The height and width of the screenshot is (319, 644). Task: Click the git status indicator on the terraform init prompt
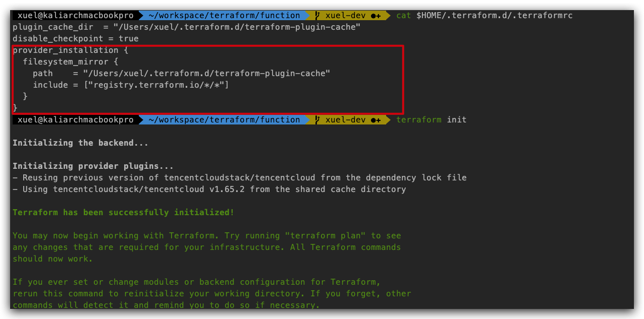[375, 120]
